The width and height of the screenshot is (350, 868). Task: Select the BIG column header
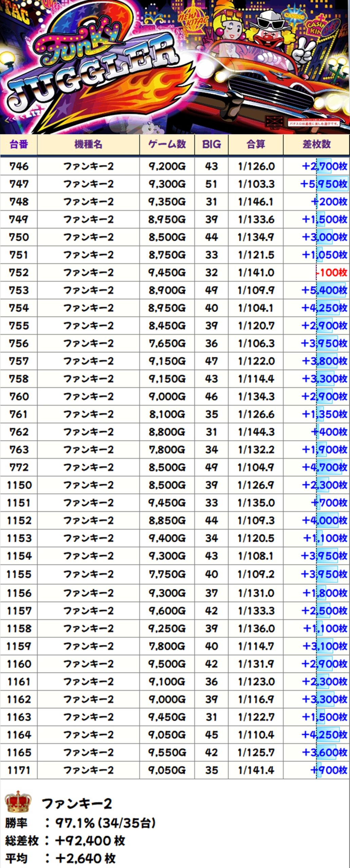click(211, 144)
